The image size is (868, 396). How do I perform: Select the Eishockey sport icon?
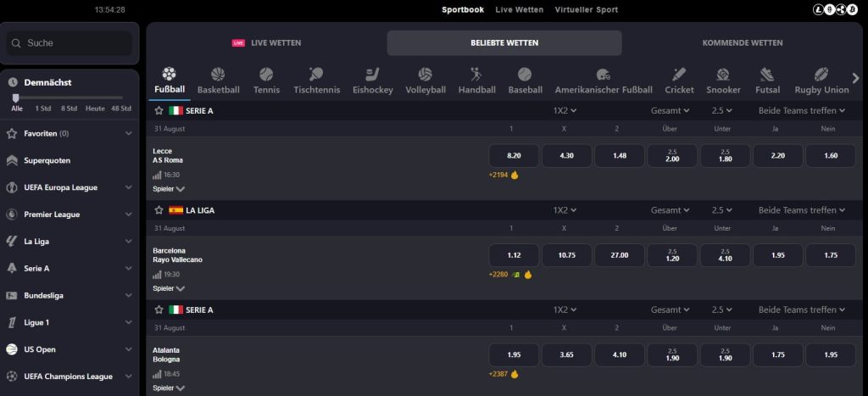click(373, 74)
